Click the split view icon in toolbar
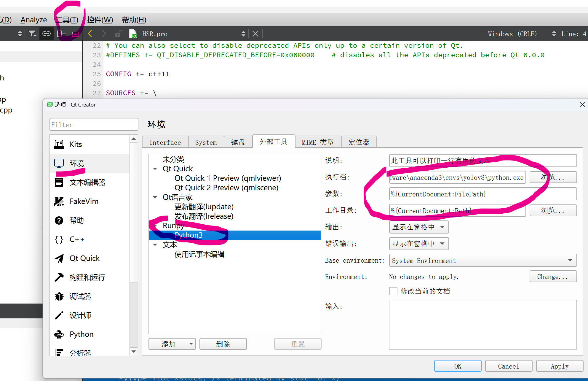588x381 pixels. click(x=61, y=34)
